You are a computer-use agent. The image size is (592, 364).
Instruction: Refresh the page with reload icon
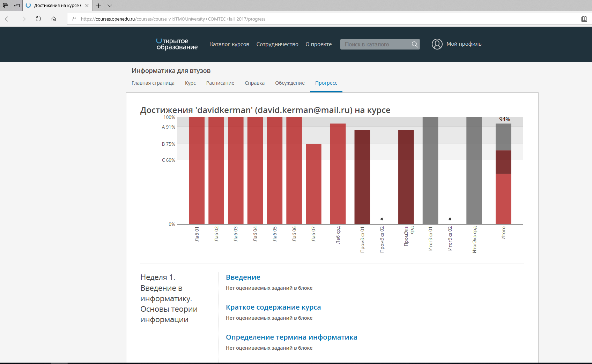tap(38, 19)
